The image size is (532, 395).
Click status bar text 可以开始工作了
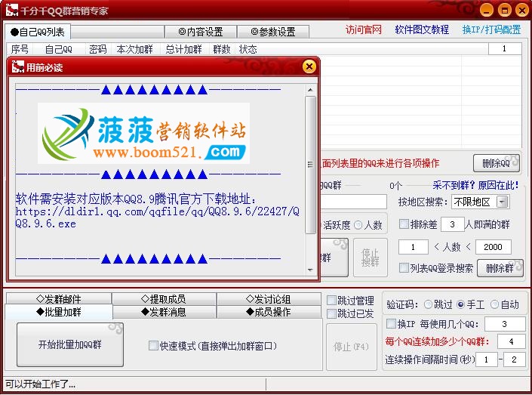pyautogui.click(x=40, y=384)
